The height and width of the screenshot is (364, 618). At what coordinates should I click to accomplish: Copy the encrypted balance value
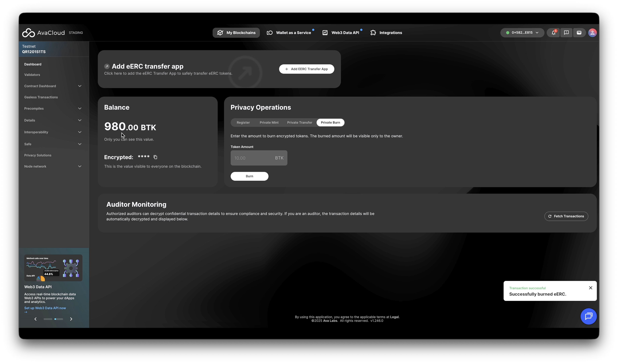155,157
